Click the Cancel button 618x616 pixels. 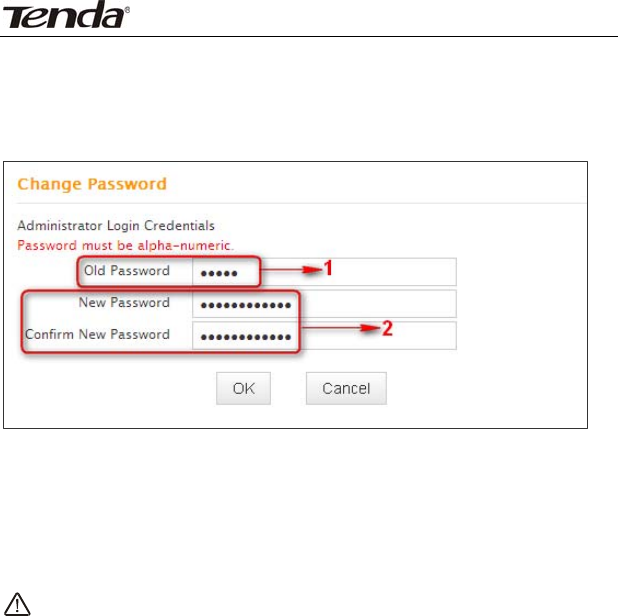[346, 388]
